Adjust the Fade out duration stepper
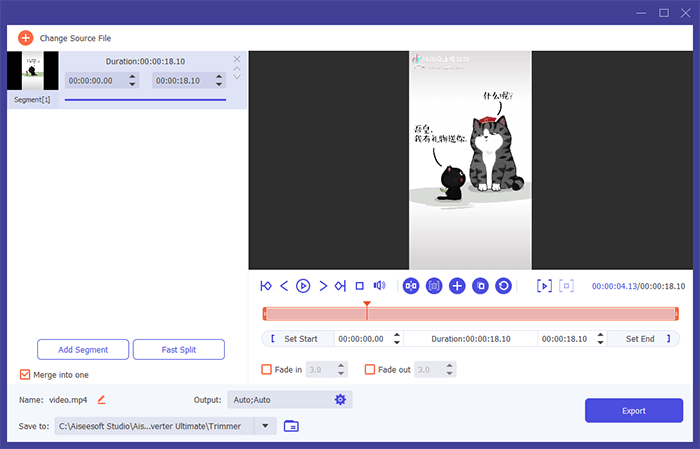 coord(450,369)
